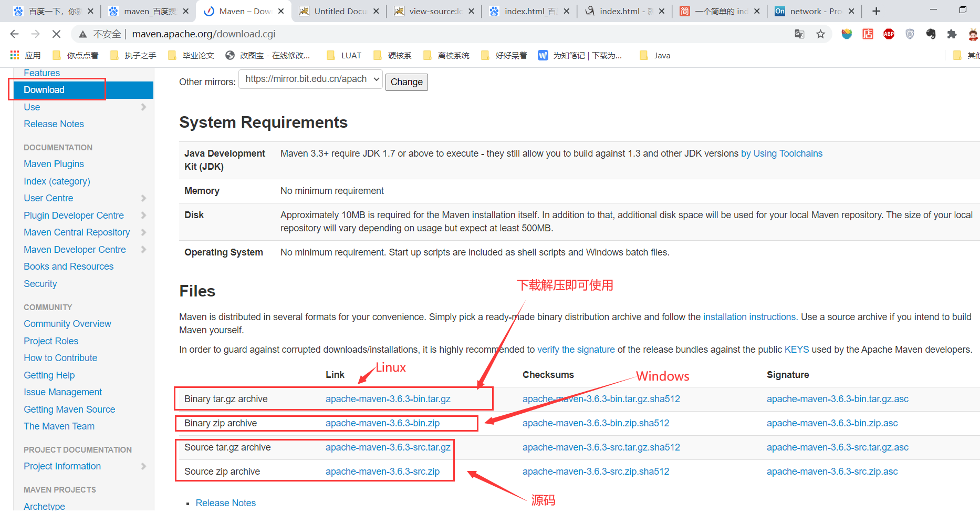Open the new tab plus button
This screenshot has height=512, width=980.
click(876, 11)
